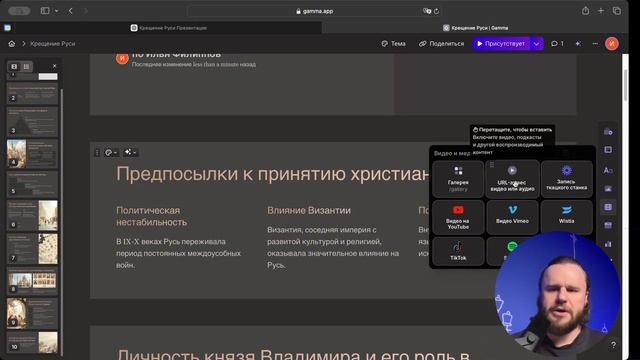Choose the Запись ткацкого станка (Loom) tile
The width and height of the screenshot is (640, 360).
(x=567, y=179)
